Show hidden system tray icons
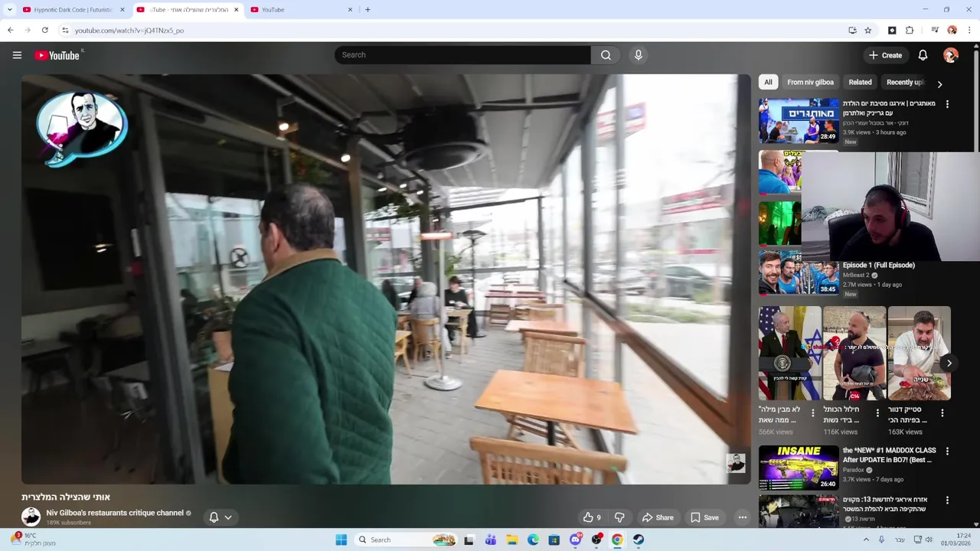Viewport: 980px width, 551px height. click(867, 540)
